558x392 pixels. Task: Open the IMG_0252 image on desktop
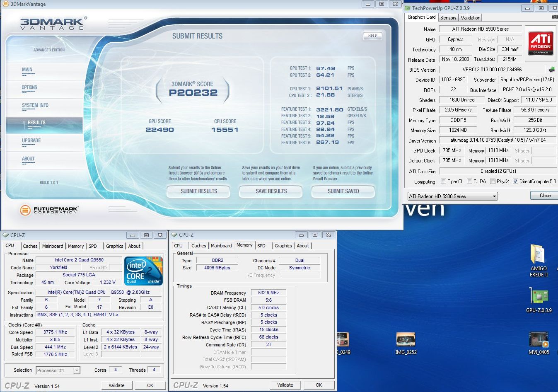[x=406, y=343]
